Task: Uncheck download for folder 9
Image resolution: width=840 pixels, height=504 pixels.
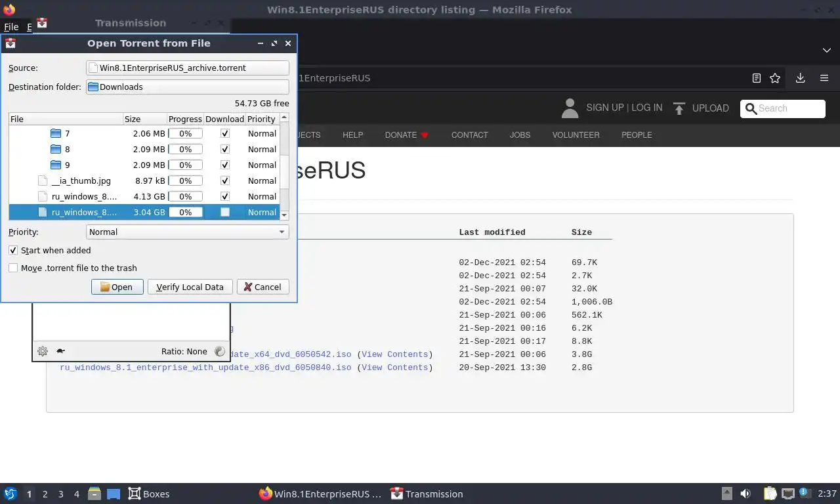Action: point(225,165)
